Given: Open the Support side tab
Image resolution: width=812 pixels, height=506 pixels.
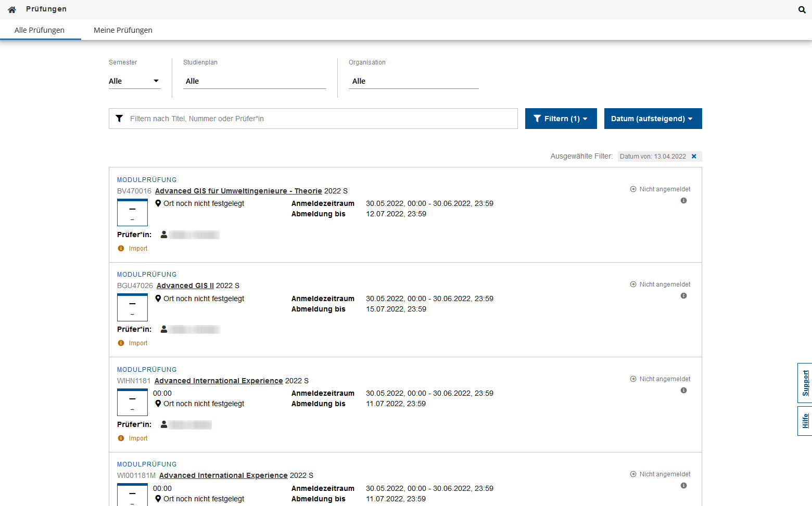Looking at the screenshot, I should 805,383.
